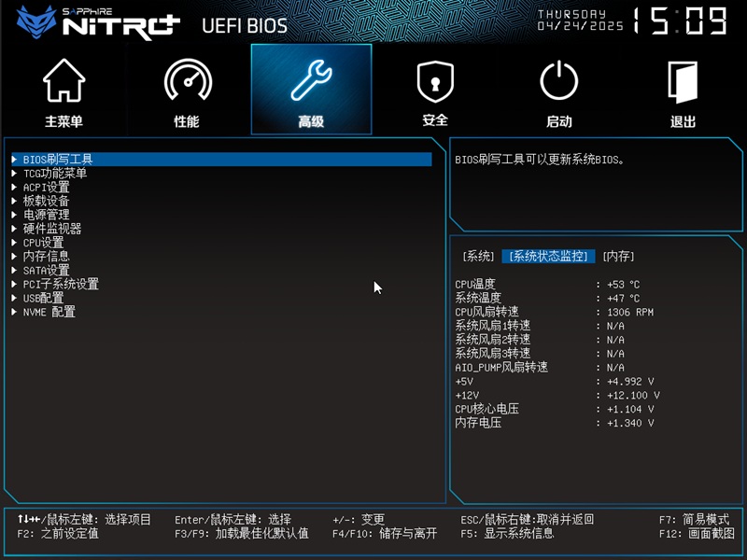This screenshot has height=560, width=747.
Task: Expand the TCG功能菜单 submenu
Action: [55, 174]
